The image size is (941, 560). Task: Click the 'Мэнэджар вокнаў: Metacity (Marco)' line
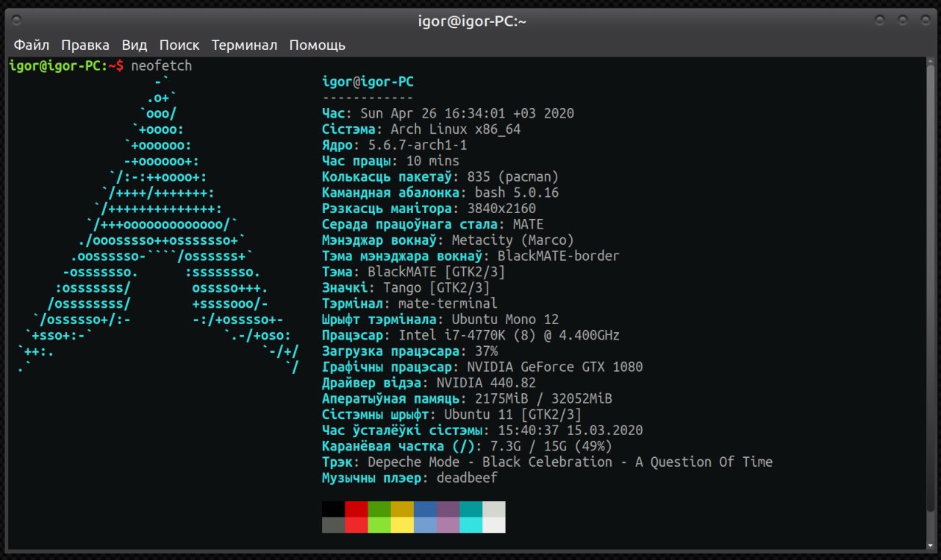(448, 240)
